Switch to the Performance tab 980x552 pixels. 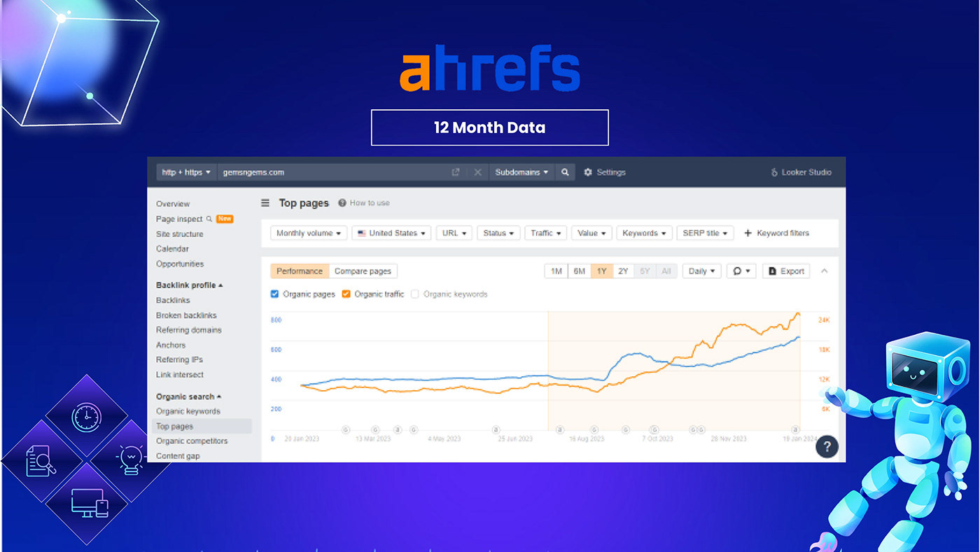pos(300,271)
